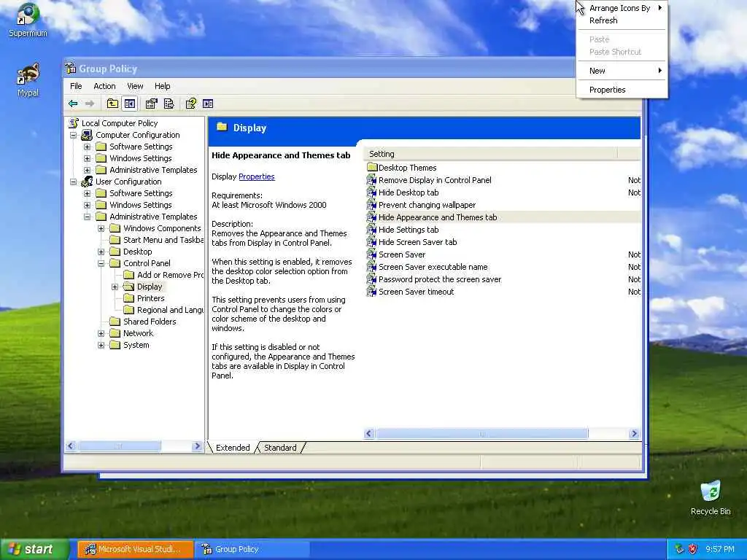This screenshot has width=747, height=560.
Task: Click Hide Screen Saver tab policy icon
Action: [371, 242]
